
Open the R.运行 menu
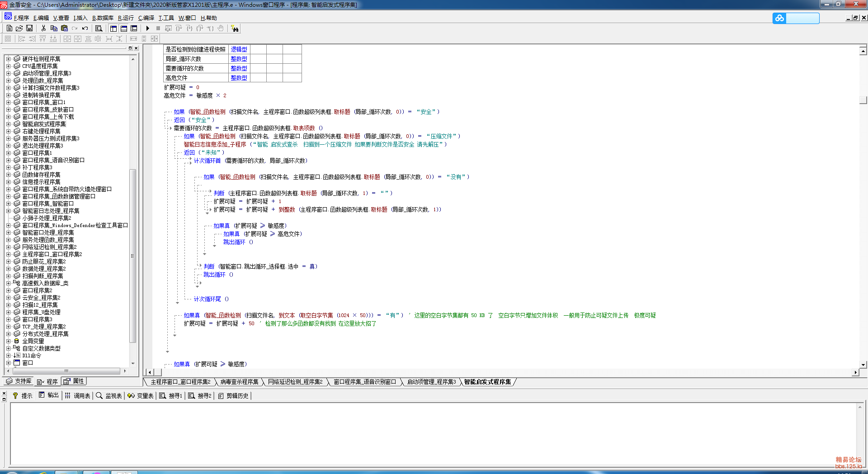click(x=126, y=18)
